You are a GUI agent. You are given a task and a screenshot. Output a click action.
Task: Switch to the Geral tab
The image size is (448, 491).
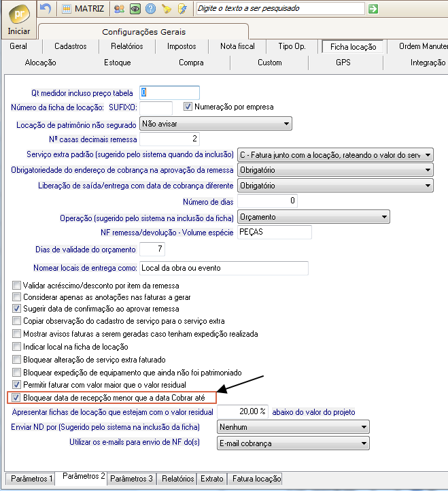coord(18,46)
